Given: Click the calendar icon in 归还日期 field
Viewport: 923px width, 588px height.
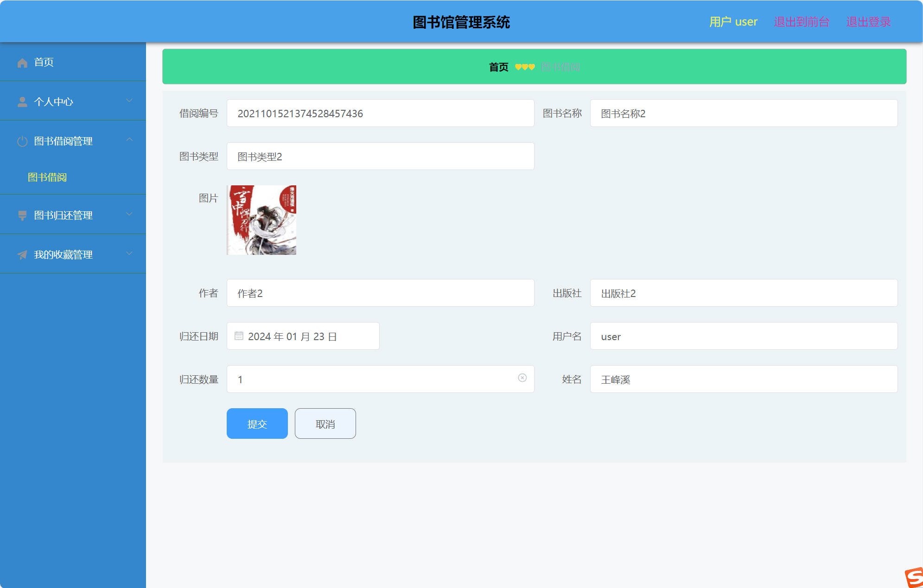Looking at the screenshot, I should point(239,335).
